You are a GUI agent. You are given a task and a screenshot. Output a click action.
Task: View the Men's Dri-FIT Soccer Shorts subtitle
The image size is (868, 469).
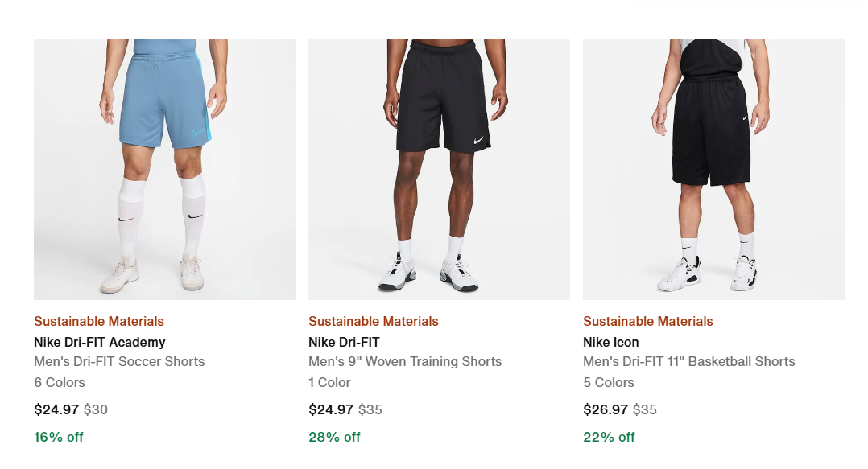pyautogui.click(x=118, y=362)
